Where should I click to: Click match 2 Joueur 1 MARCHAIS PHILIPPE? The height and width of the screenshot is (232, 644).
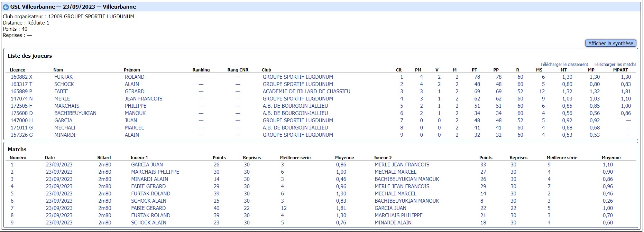coord(155,172)
